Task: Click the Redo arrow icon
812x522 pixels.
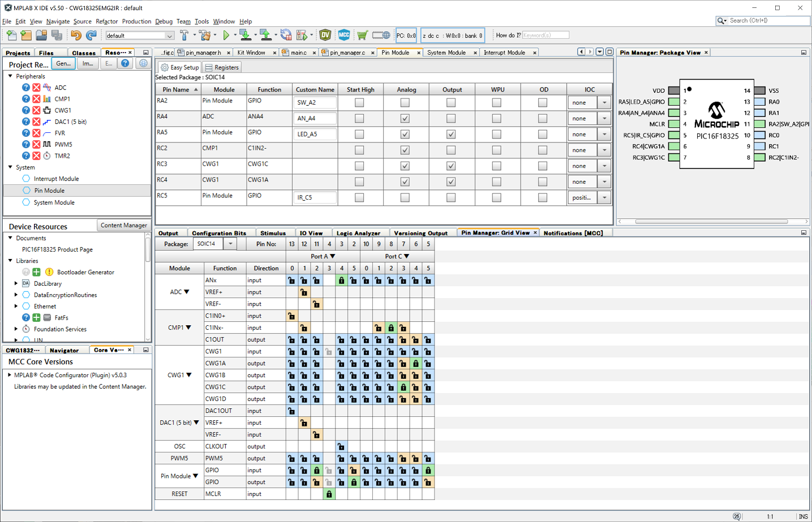Action: pos(91,35)
